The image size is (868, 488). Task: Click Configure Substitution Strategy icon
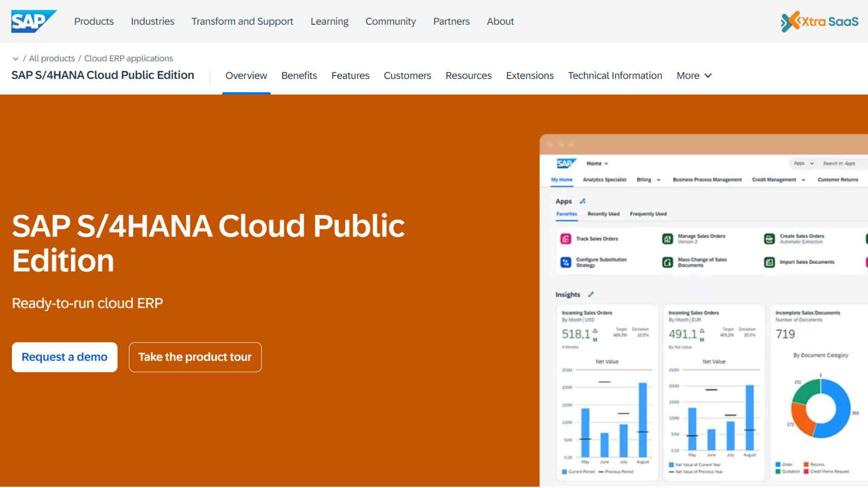point(566,262)
